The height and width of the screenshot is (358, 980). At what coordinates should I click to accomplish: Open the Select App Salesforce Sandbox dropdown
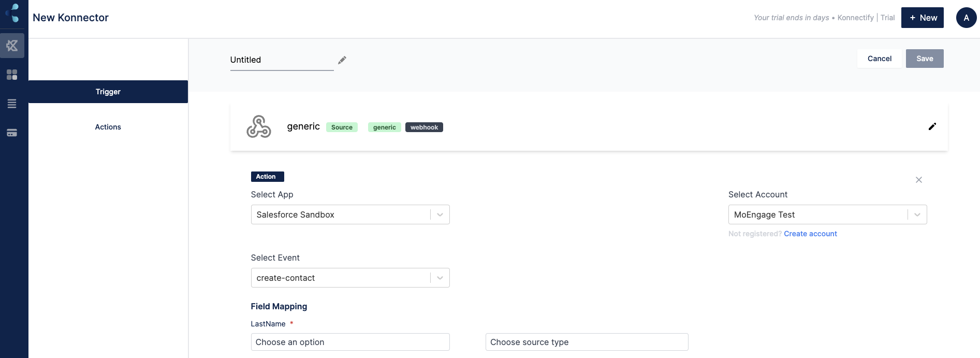350,214
